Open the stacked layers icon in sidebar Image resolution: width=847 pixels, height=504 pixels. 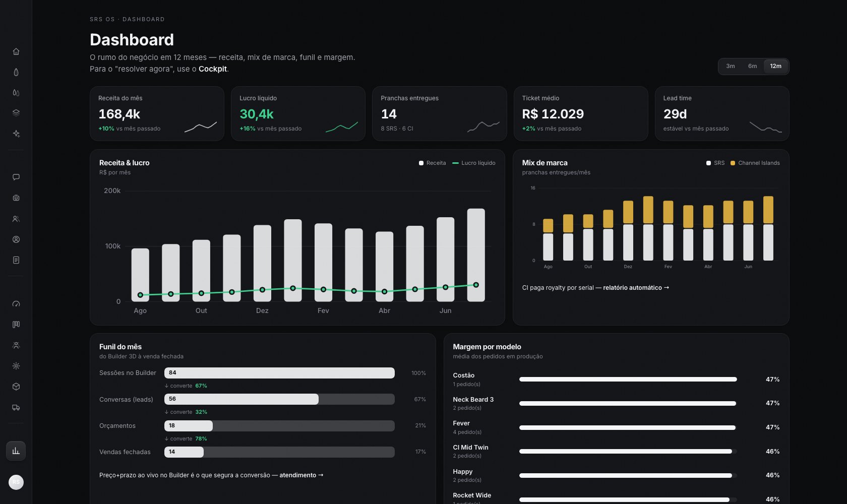coord(16,113)
